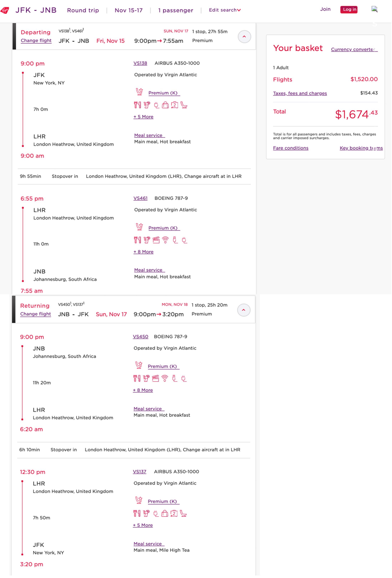Open the Currency converter

[354, 49]
